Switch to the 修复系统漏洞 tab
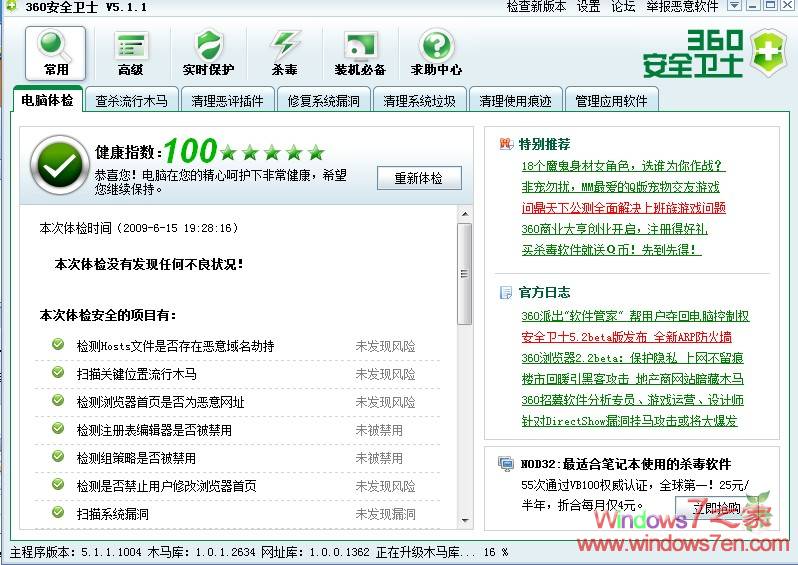This screenshot has height=565, width=798. click(x=323, y=101)
